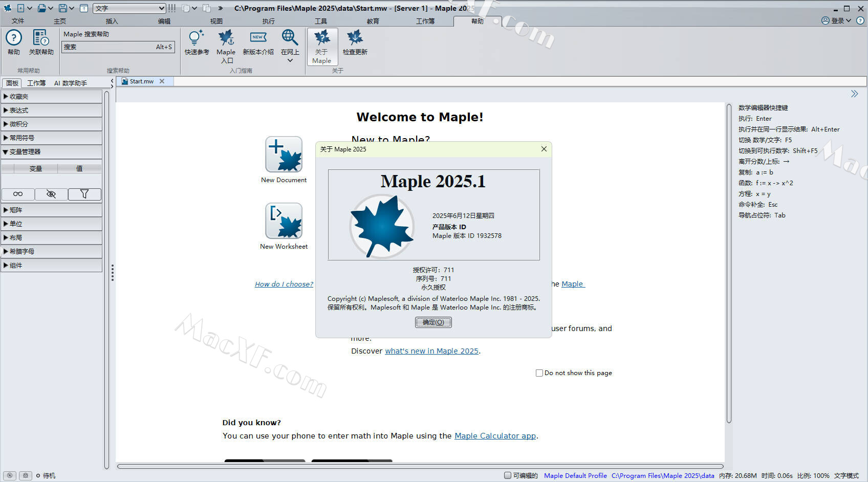
Task: Click Maple Default Profile in status bar
Action: pos(575,475)
